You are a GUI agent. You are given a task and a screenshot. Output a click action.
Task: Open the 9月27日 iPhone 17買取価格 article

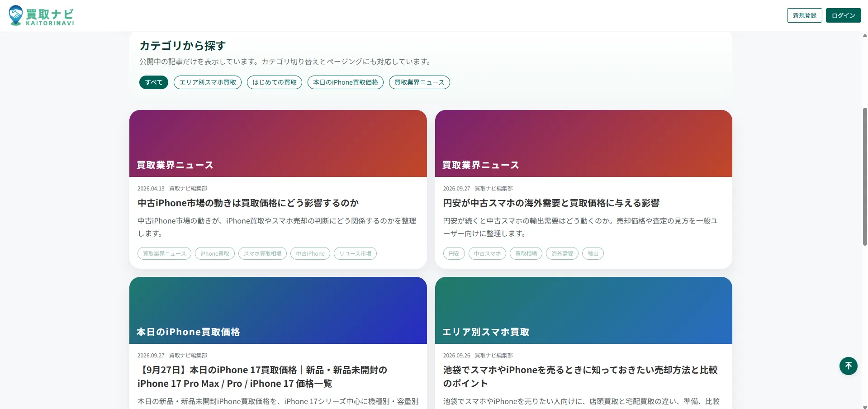coord(262,376)
